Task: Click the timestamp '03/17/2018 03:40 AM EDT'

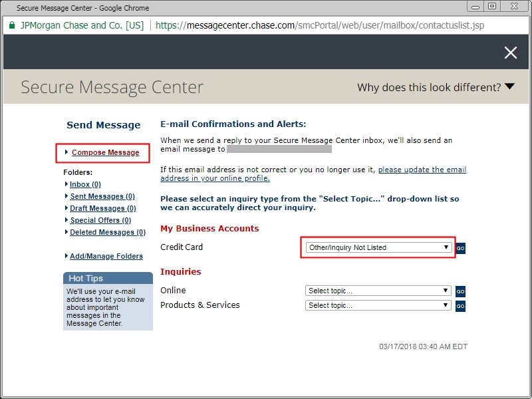Action: point(423,346)
